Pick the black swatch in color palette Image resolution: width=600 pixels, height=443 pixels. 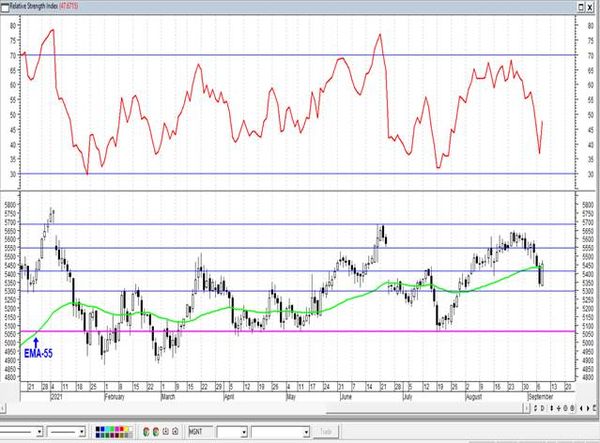(98, 429)
